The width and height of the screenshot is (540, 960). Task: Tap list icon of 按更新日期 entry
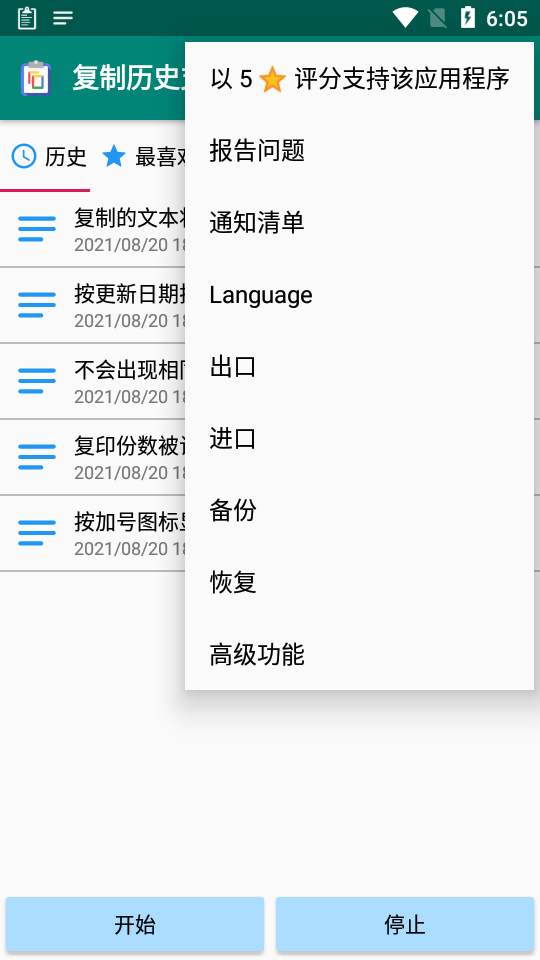click(x=37, y=305)
